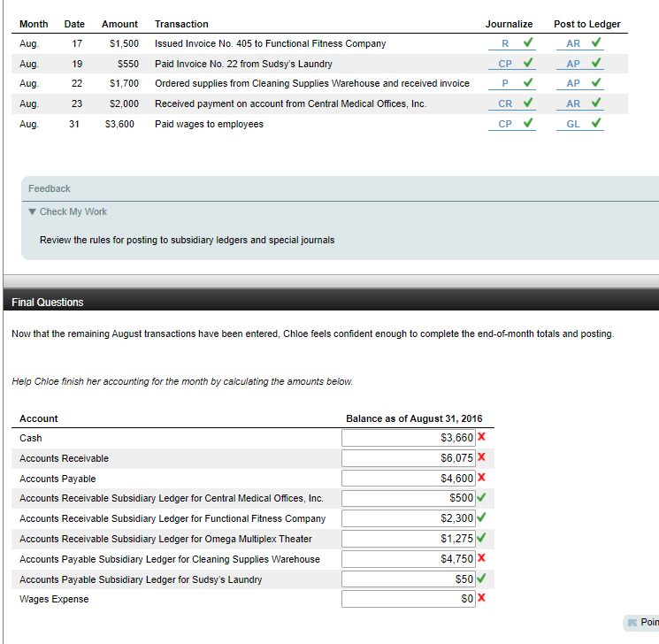Click green check next to Aug. 17 ledger AR

click(596, 42)
